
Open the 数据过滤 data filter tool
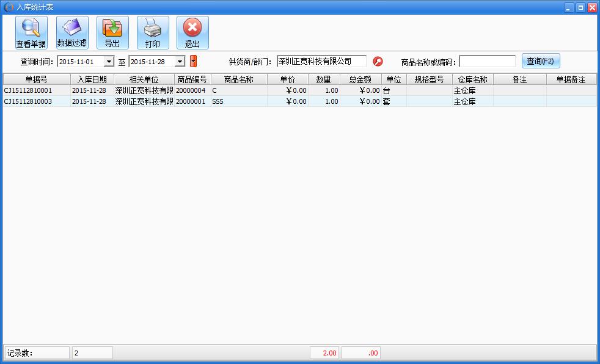72,32
